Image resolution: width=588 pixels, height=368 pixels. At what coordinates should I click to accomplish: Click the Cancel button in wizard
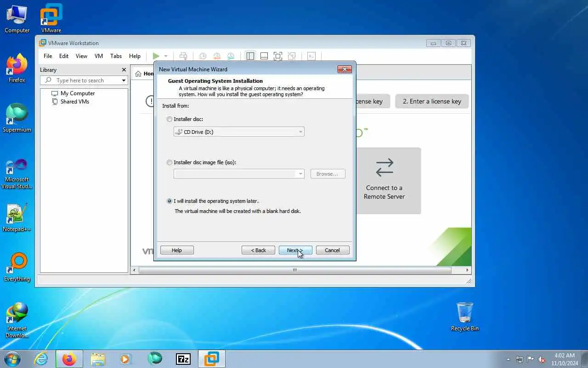pos(333,250)
